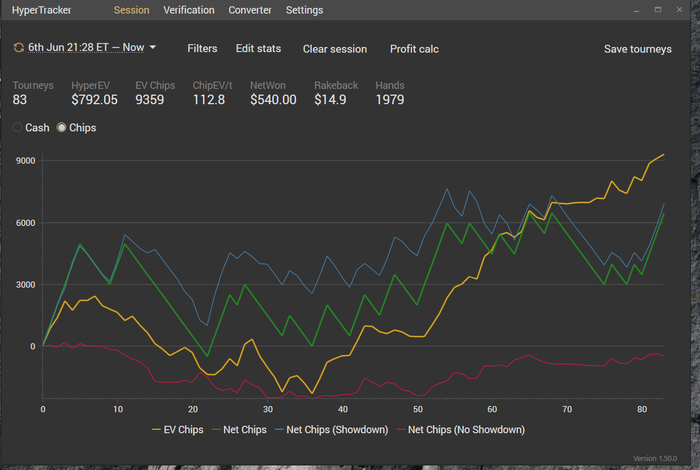The width and height of the screenshot is (700, 470).
Task: Click the NetWon value $540.00
Action: (273, 100)
